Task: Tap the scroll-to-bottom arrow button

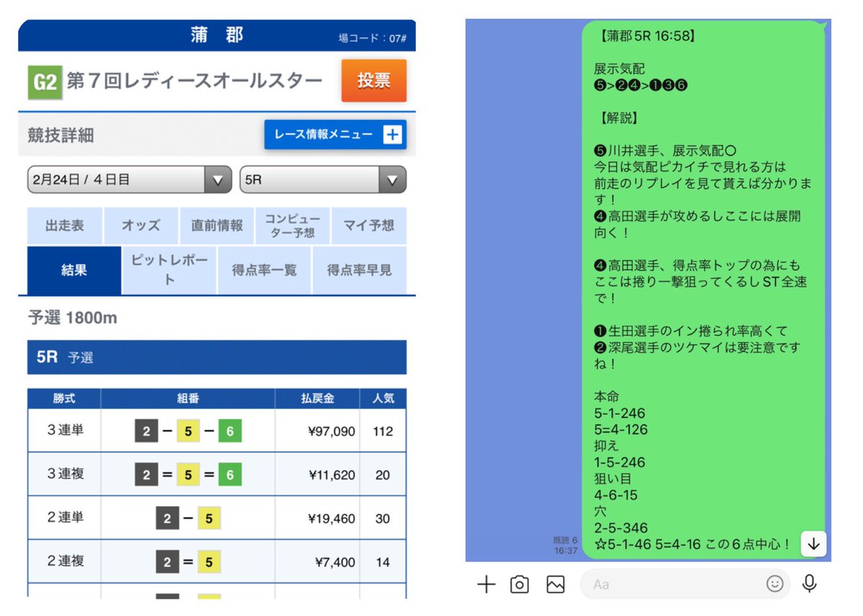Action: pos(813,544)
